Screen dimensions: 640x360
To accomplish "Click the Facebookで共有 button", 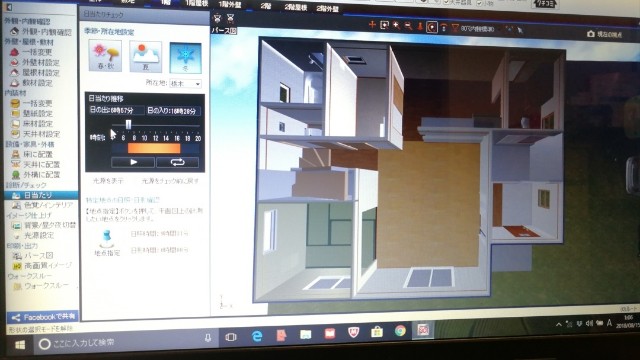I will point(43,317).
